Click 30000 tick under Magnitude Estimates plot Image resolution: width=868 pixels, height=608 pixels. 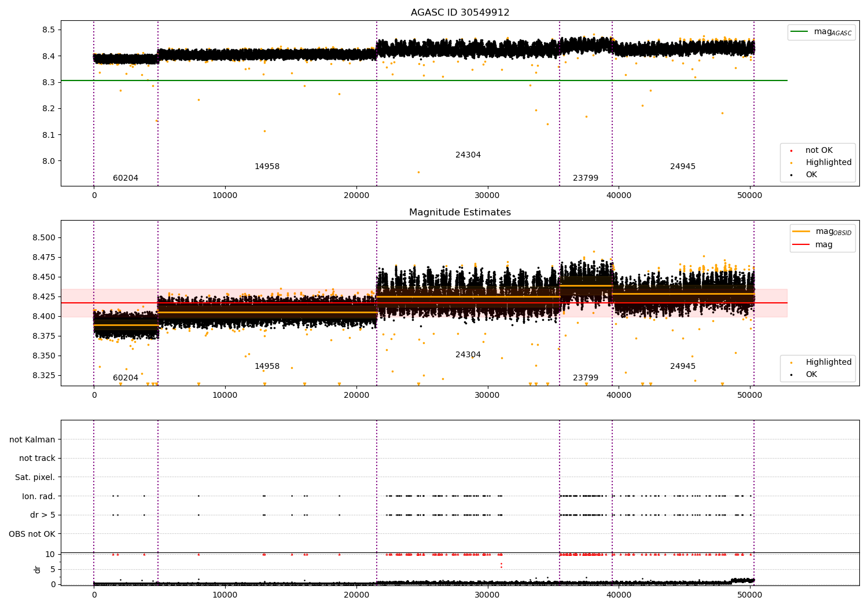[488, 395]
